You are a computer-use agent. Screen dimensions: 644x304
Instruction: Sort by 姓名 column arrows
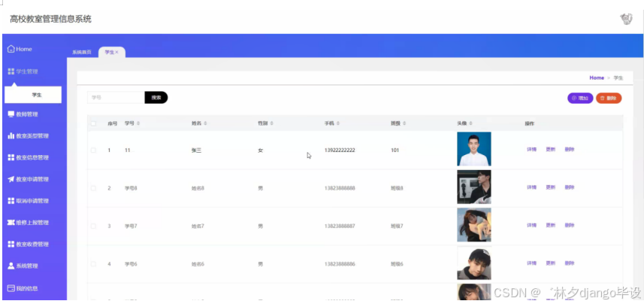point(205,123)
